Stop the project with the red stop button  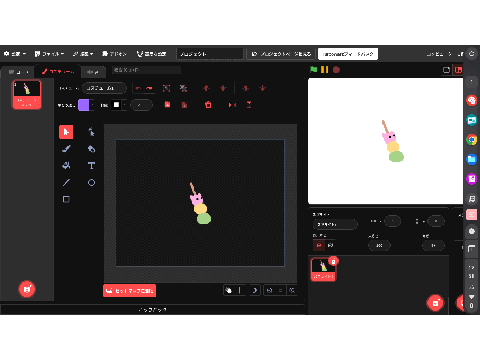click(x=336, y=70)
